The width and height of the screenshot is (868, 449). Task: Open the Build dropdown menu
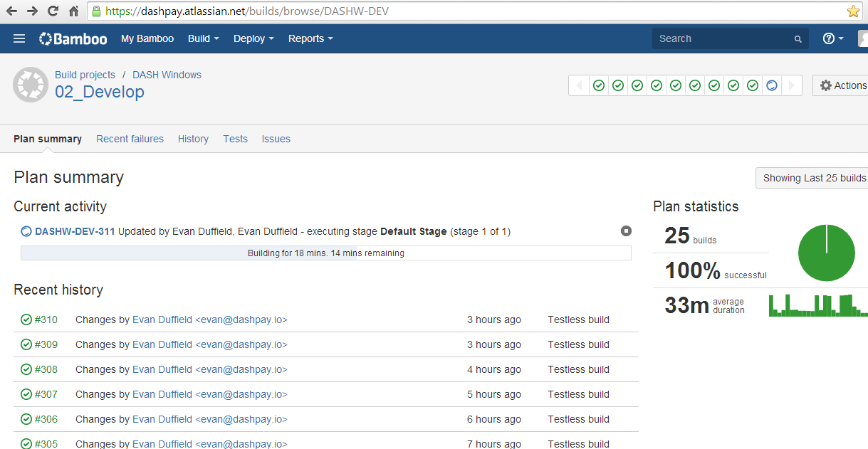coord(204,38)
